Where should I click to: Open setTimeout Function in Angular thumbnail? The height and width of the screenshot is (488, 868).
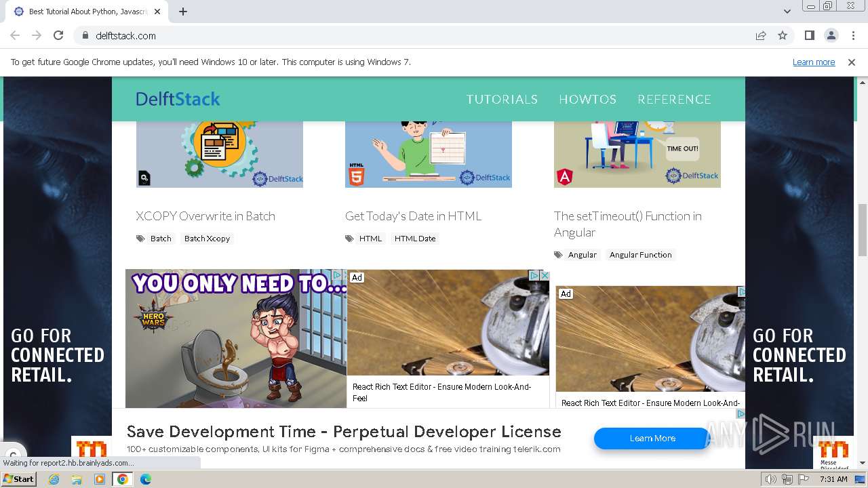click(x=637, y=155)
